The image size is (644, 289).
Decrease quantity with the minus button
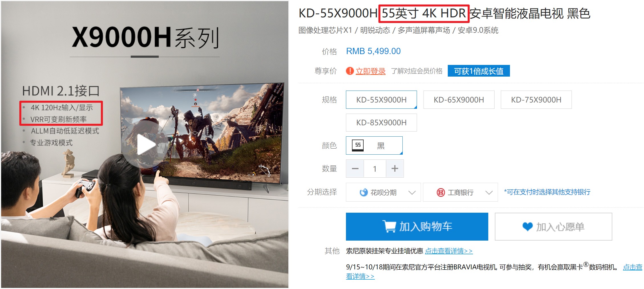355,169
